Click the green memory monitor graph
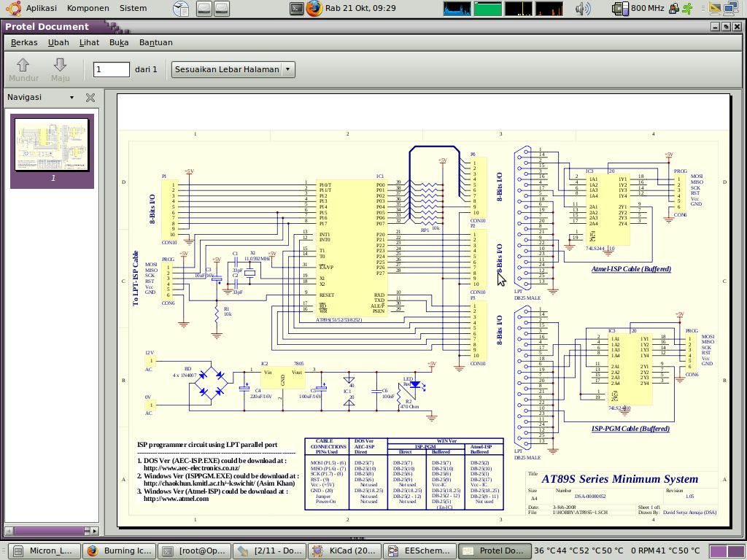The image size is (747, 560). point(487,9)
